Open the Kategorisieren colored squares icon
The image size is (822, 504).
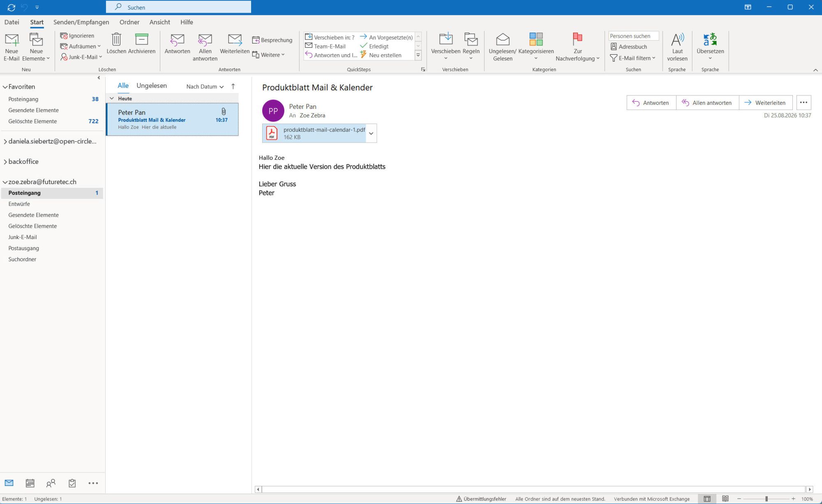(x=536, y=39)
